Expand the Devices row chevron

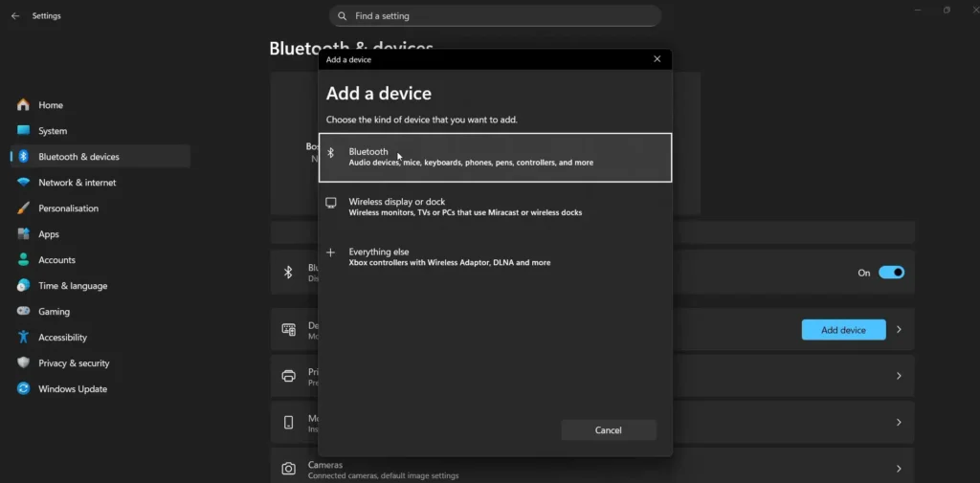(x=899, y=329)
